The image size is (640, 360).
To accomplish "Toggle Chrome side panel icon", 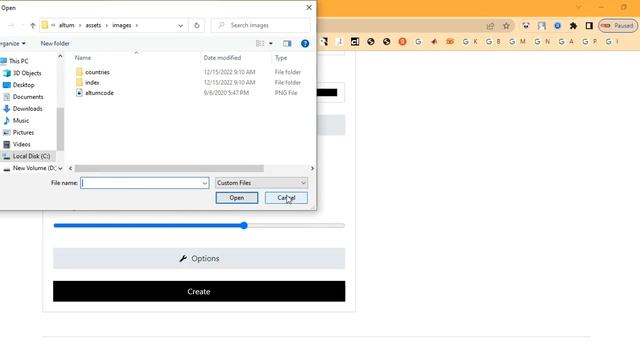I will (589, 26).
